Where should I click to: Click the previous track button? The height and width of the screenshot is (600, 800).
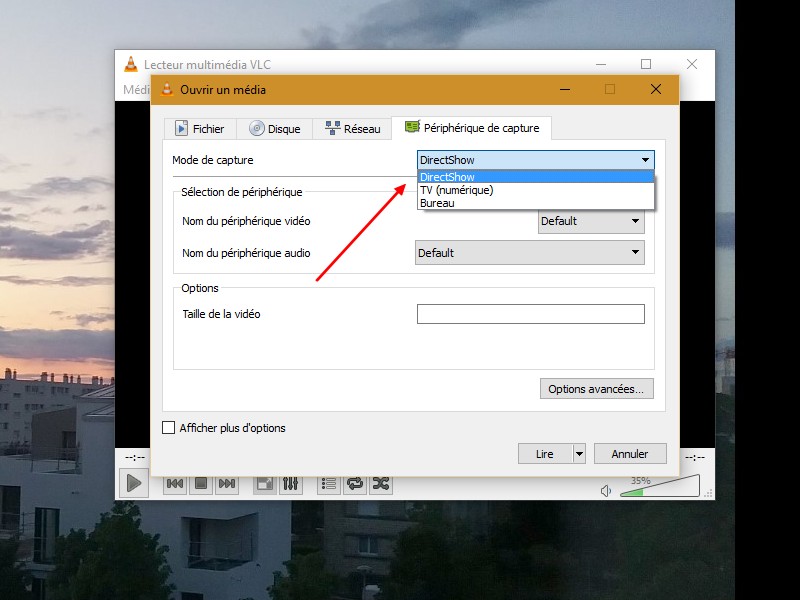click(174, 484)
